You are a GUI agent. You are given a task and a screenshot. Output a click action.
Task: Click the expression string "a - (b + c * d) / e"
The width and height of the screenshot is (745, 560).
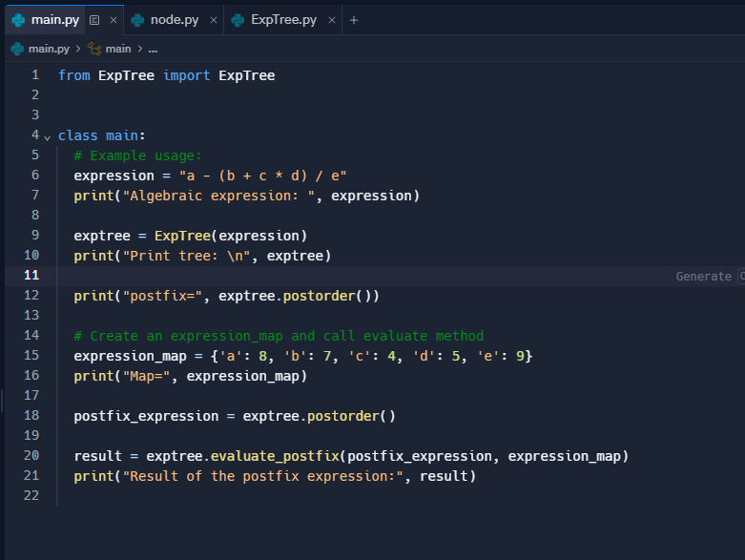click(x=262, y=176)
